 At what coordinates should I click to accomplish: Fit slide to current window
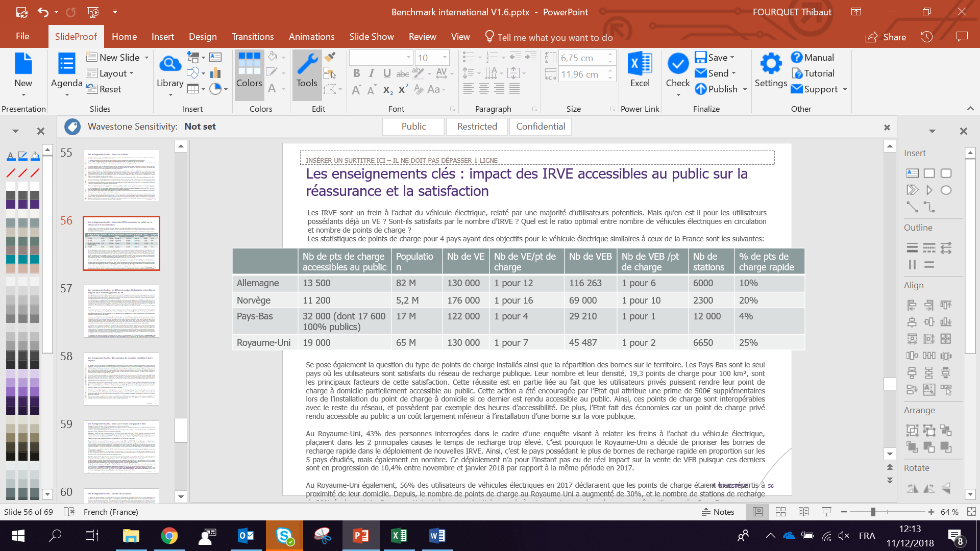pos(971,512)
